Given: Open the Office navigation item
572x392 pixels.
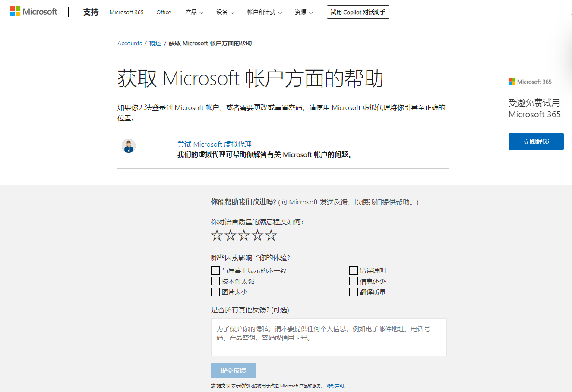Looking at the screenshot, I should 163,12.
